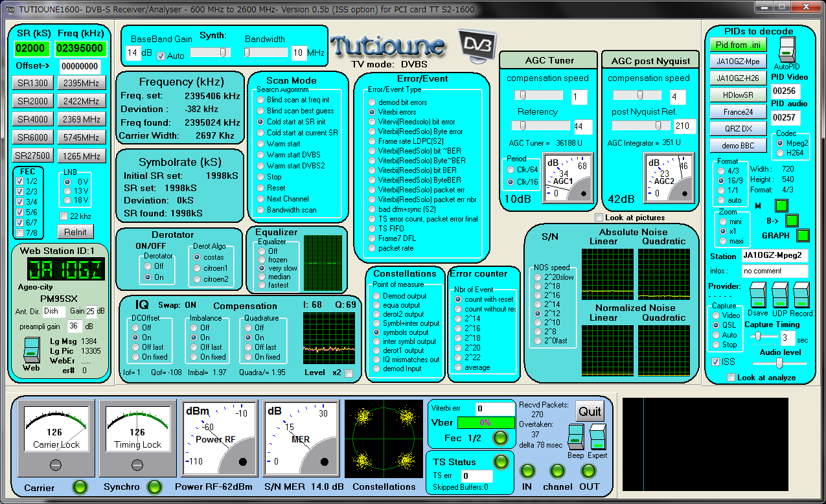Click the Carrier Lock gauge
The width and height of the screenshot is (826, 504).
point(56,438)
